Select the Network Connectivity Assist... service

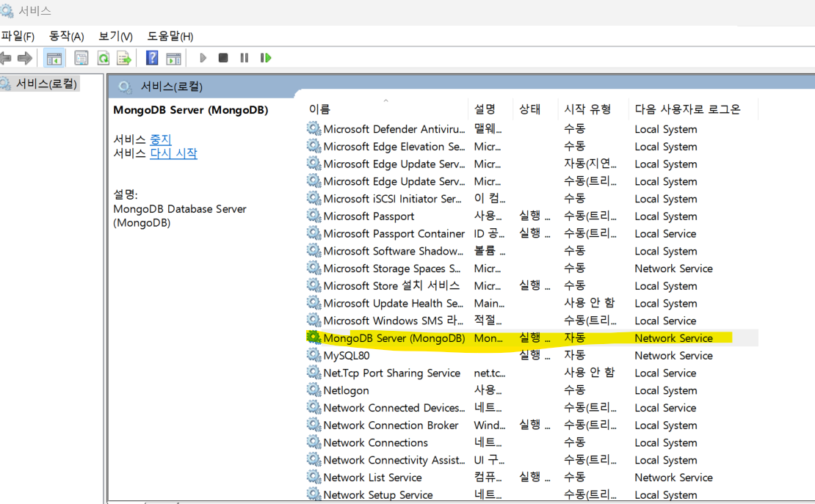pos(394,460)
